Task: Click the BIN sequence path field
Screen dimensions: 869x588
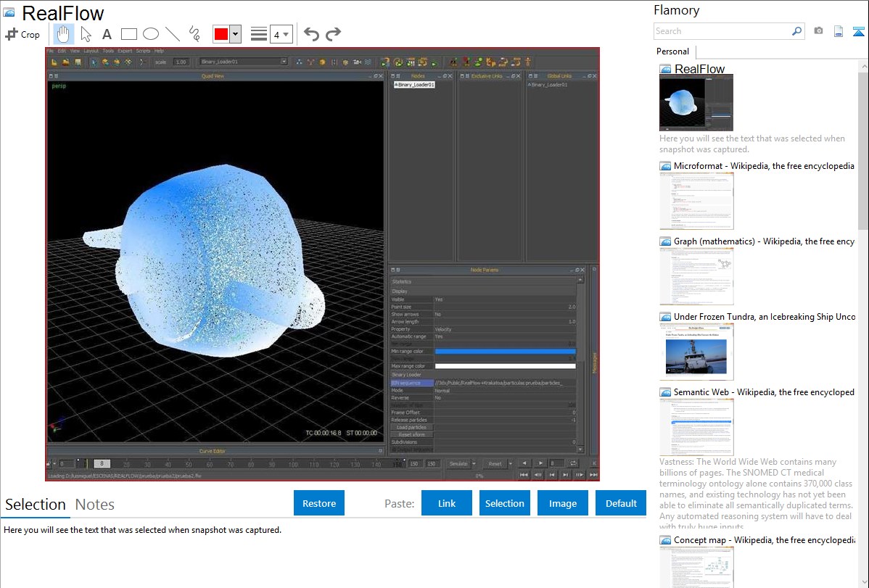Action: click(x=506, y=383)
